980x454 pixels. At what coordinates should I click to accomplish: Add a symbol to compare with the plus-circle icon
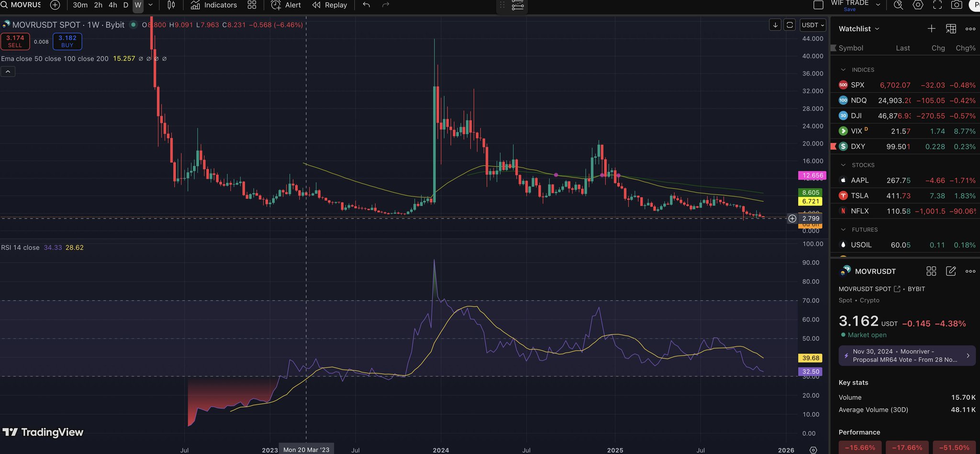click(x=55, y=5)
